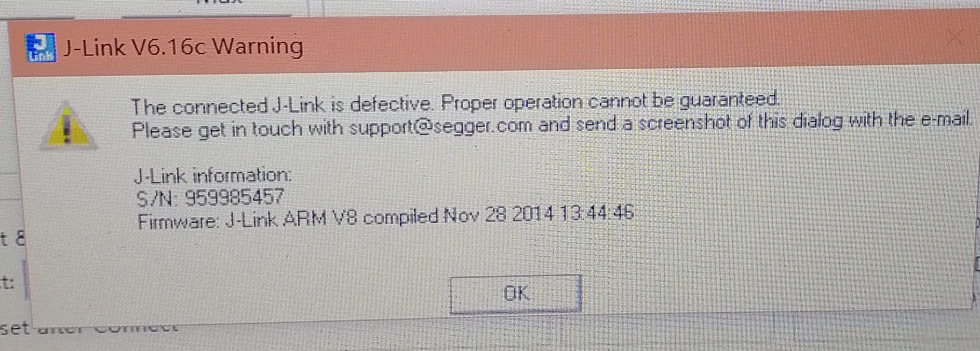Click the 'J-Link information:' label
This screenshot has height=351, width=980.
(213, 175)
